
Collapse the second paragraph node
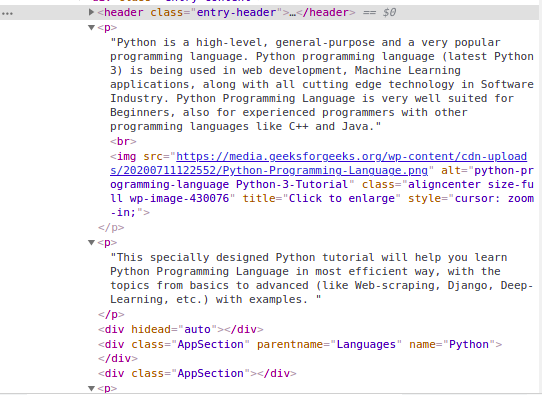[91, 243]
